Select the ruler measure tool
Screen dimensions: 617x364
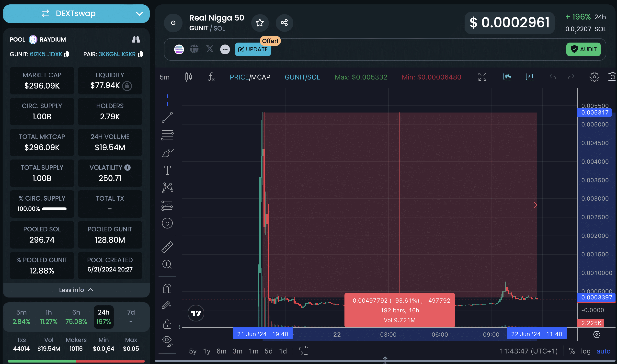click(168, 247)
